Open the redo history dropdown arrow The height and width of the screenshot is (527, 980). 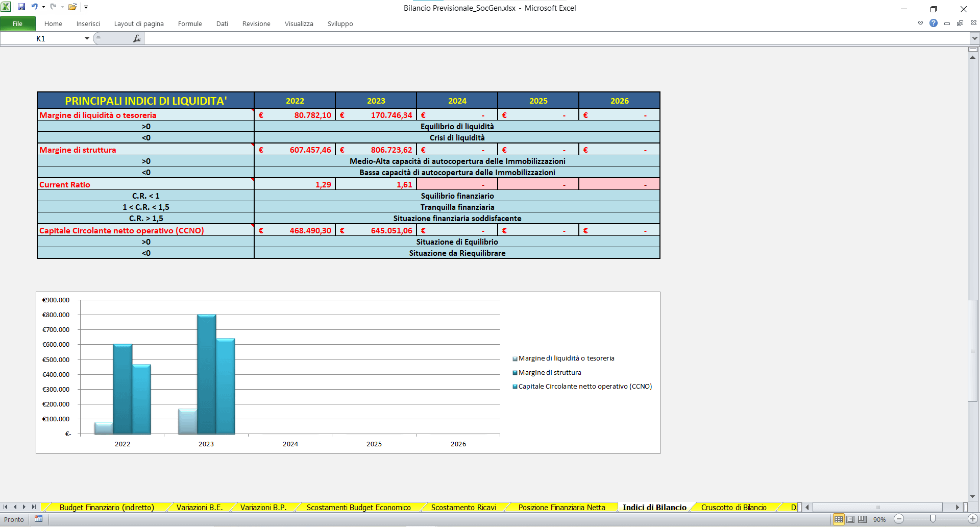[x=62, y=7]
